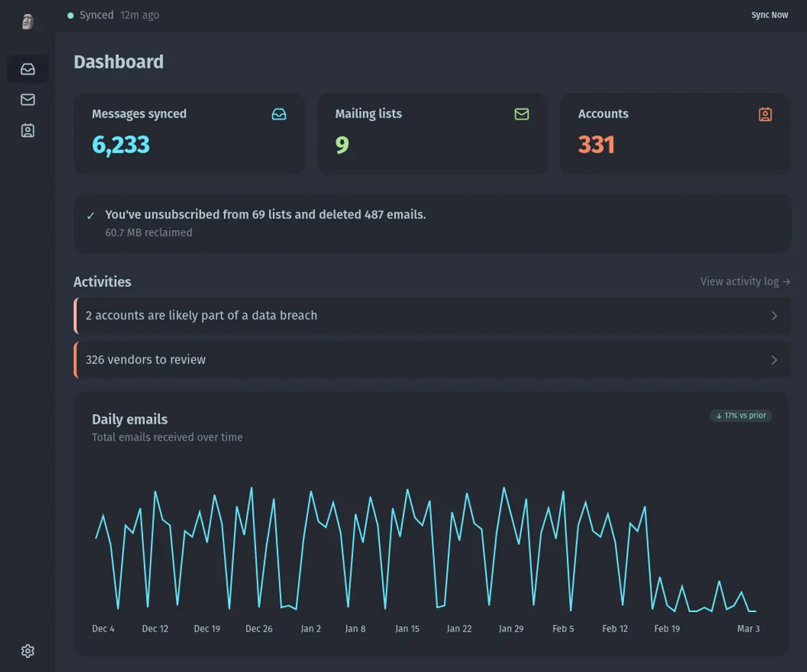The width and height of the screenshot is (807, 672).
Task: Expand chevron on data breach row
Action: point(774,315)
